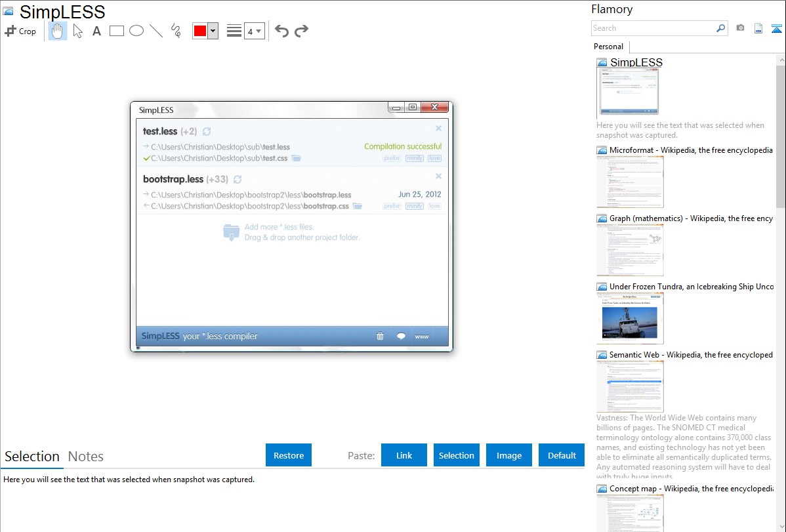Viewport: 786px width, 532px height.
Task: Select the hand pan tool
Action: tap(57, 31)
